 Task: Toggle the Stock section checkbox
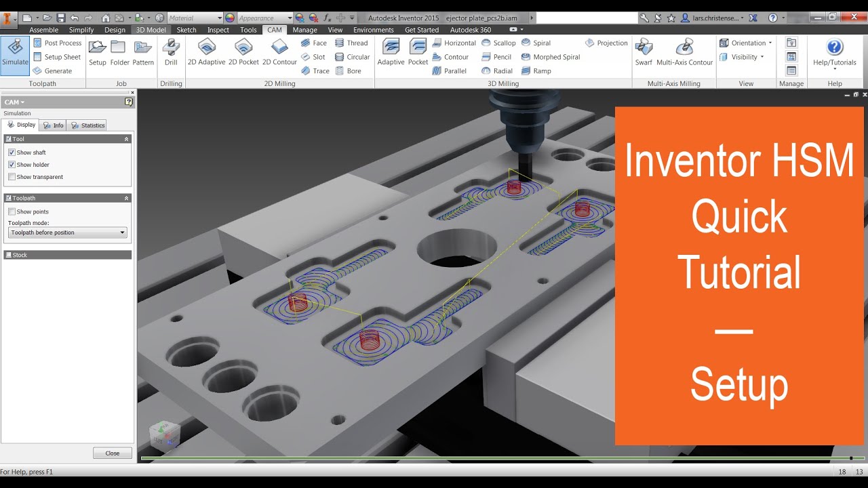[9, 255]
